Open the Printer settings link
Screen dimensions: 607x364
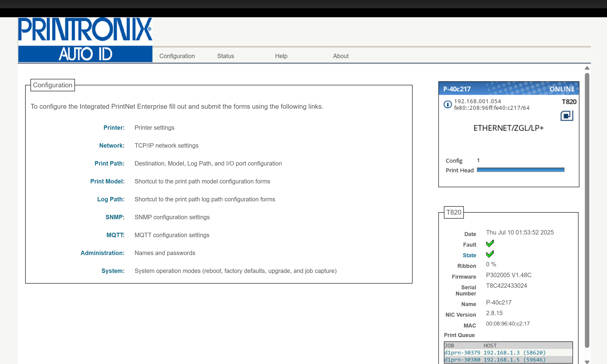tap(114, 128)
